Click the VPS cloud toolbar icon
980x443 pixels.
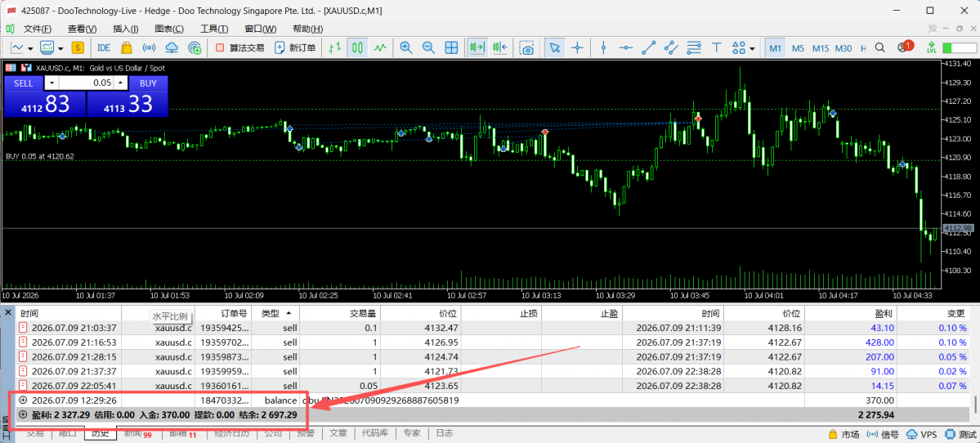[172, 47]
